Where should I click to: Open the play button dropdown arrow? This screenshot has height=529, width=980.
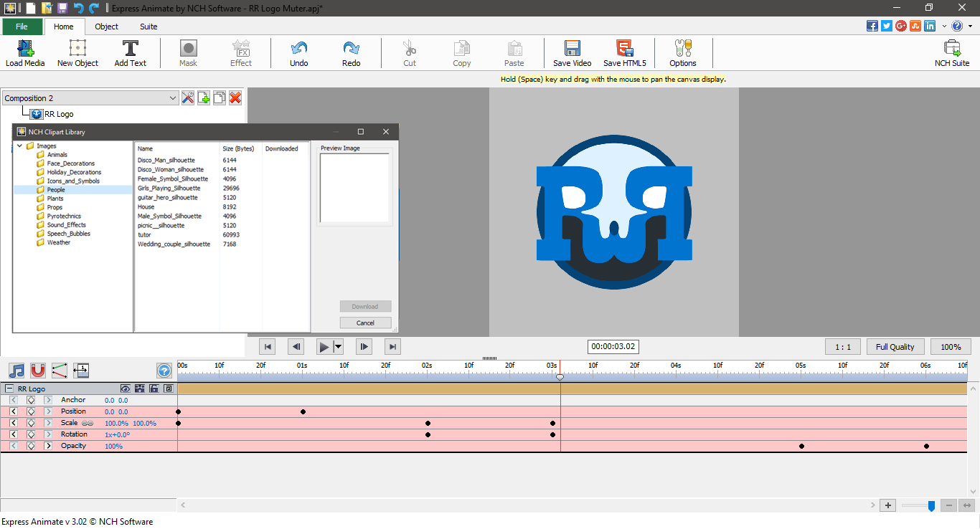(x=338, y=347)
